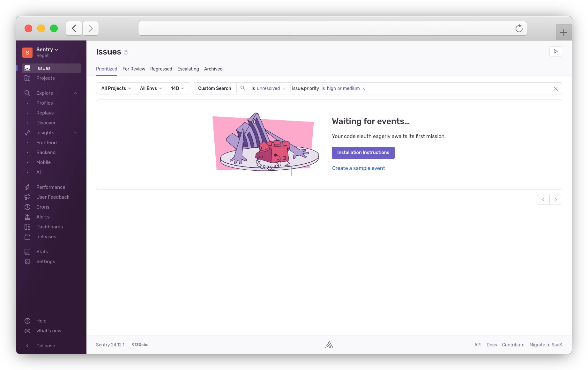Viewport: 588px width, 370px height.
Task: Open the All Envs dropdown
Action: coord(151,88)
